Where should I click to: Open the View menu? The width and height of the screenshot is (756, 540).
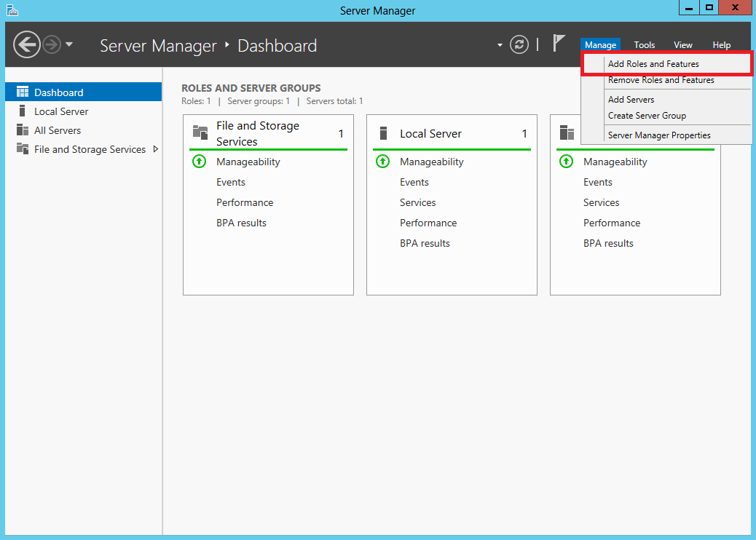682,45
